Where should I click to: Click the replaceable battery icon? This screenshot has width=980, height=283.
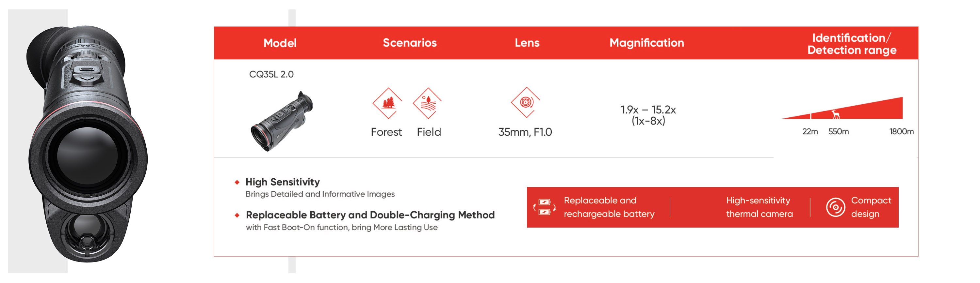point(545,207)
